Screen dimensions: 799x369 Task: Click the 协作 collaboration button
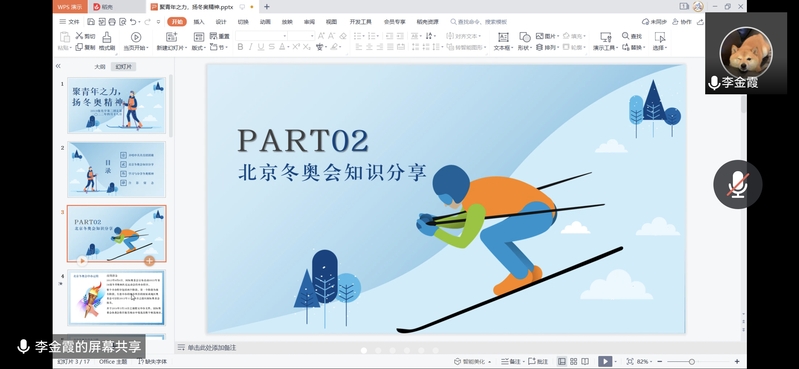682,22
